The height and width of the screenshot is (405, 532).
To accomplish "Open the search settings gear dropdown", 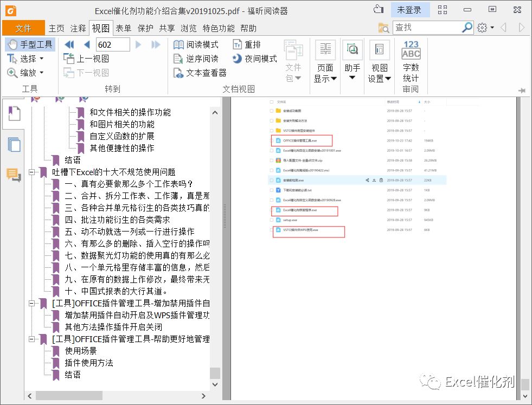I will [485, 28].
